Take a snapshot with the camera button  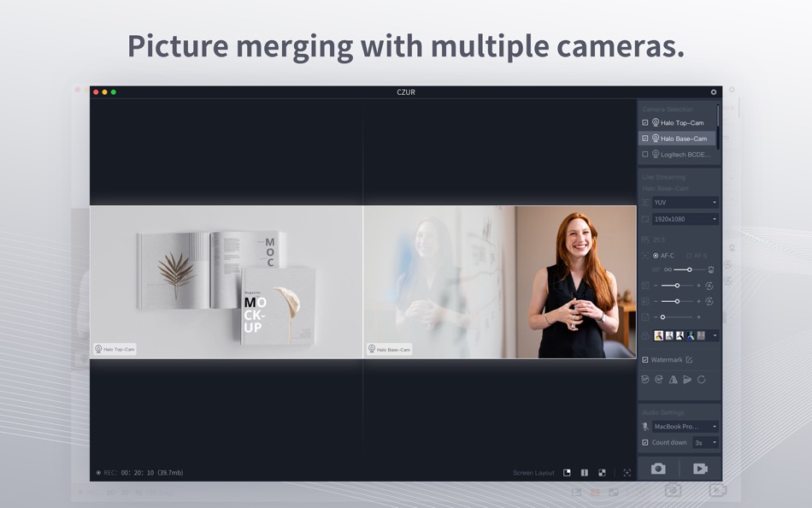click(658, 469)
